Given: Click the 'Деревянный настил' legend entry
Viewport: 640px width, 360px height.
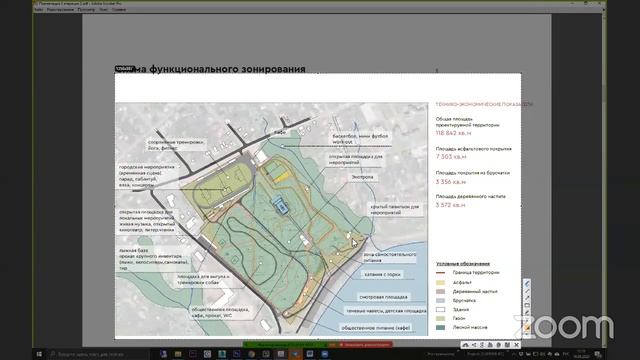Looking at the screenshot, I should [x=475, y=291].
